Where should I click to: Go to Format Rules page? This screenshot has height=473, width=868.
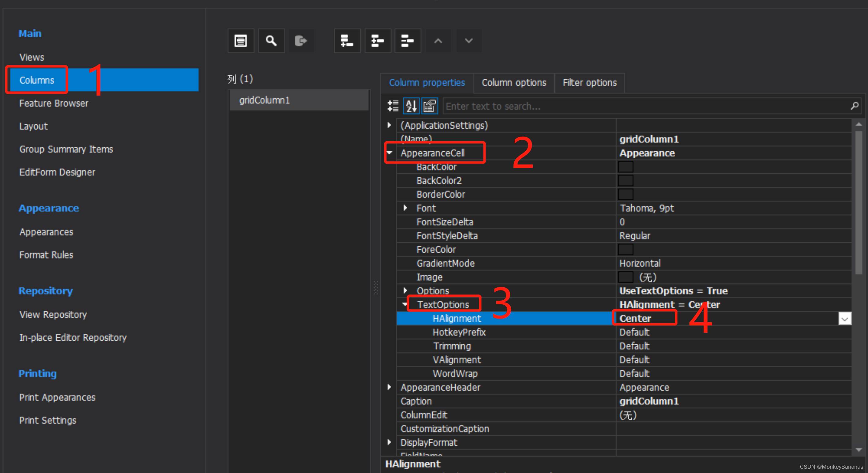(46, 255)
